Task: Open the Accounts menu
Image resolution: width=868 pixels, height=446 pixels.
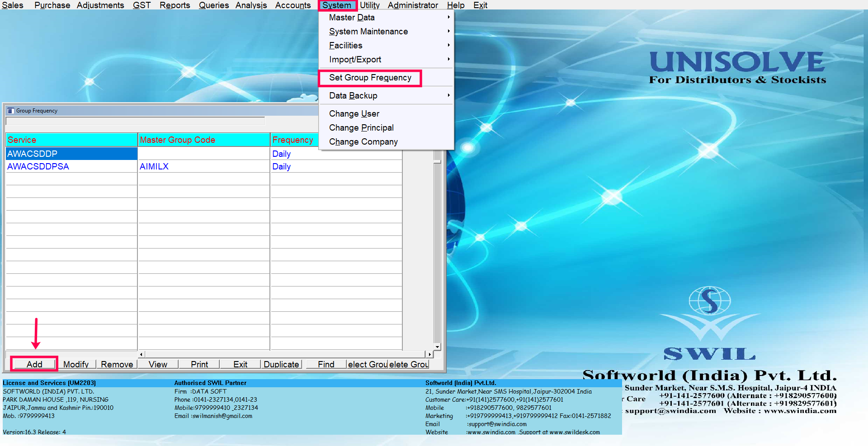Action: point(292,5)
